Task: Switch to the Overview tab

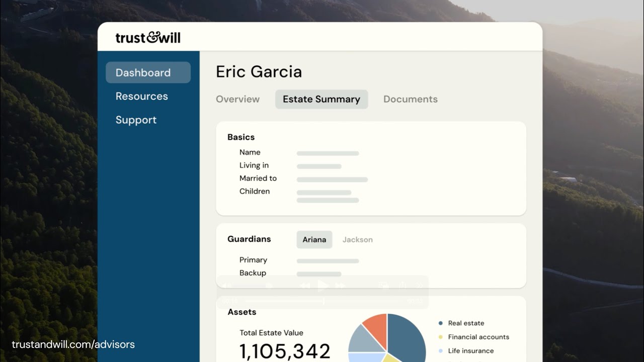Action: (237, 99)
